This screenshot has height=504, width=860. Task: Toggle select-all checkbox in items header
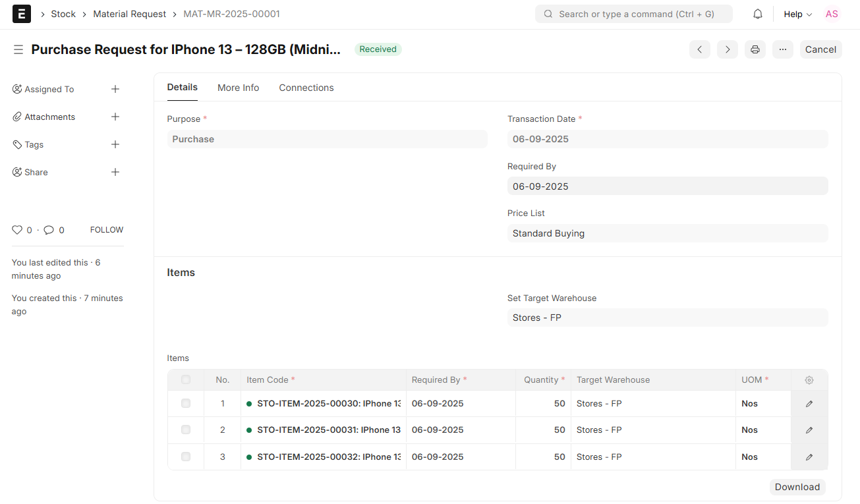(x=186, y=379)
